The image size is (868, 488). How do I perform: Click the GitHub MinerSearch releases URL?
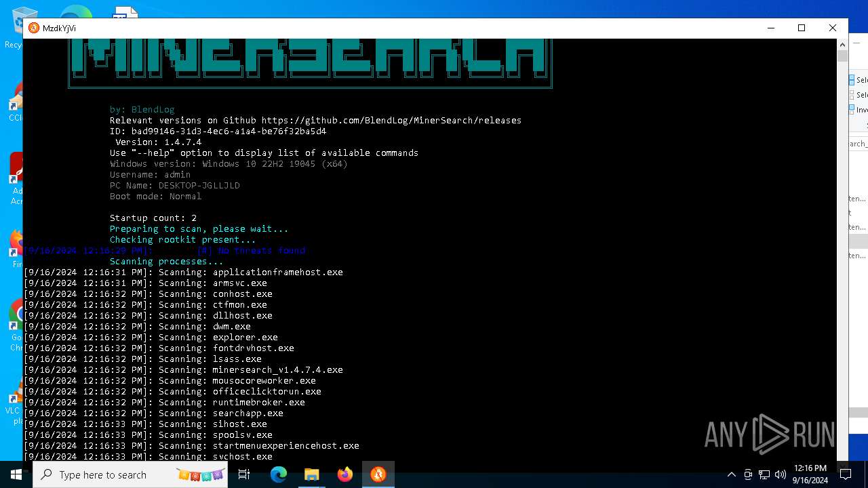coord(391,120)
